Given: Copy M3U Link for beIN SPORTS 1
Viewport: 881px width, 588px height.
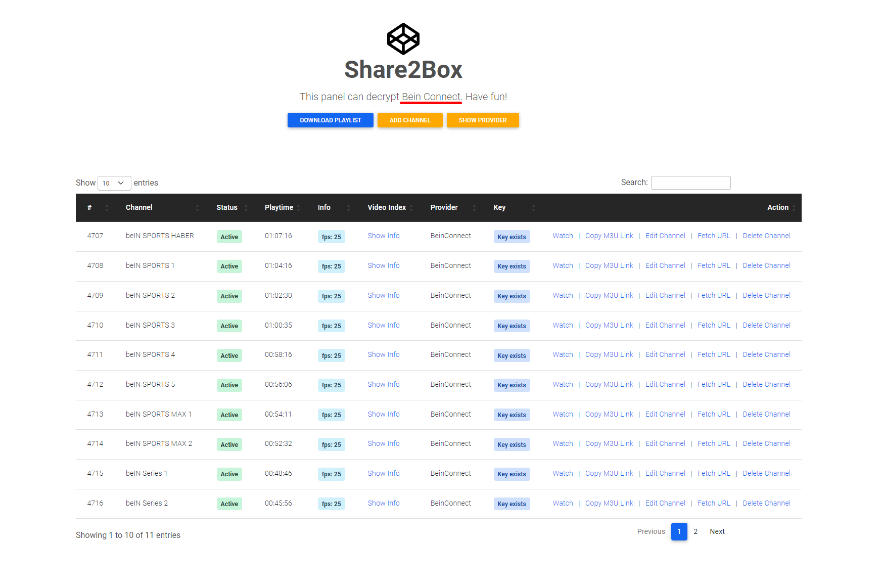Looking at the screenshot, I should click(609, 265).
